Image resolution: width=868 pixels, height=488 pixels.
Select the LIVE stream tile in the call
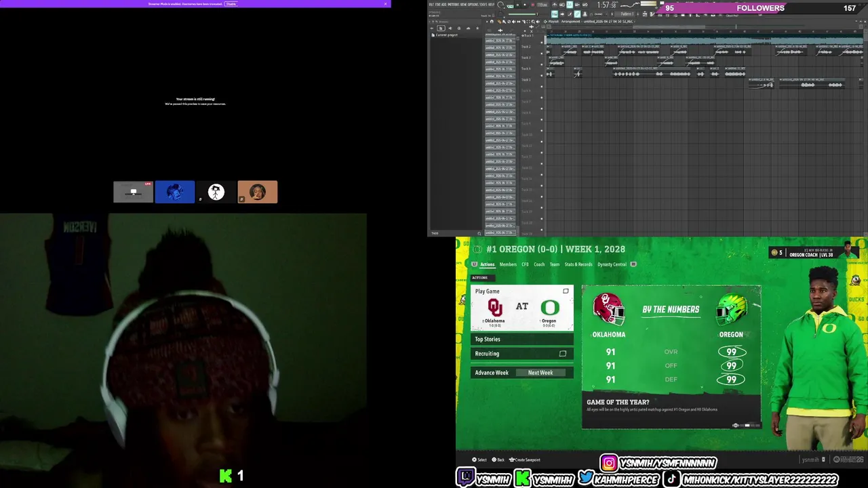coord(133,192)
